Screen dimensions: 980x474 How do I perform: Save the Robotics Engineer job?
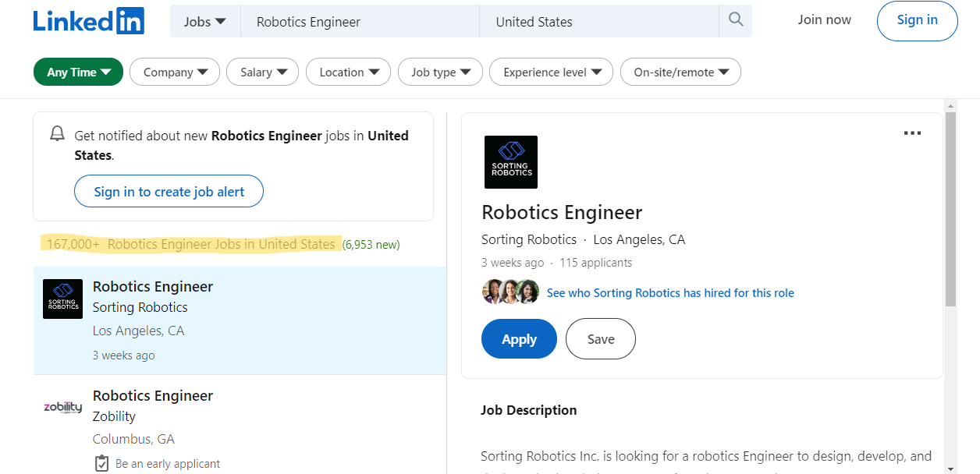pos(600,339)
